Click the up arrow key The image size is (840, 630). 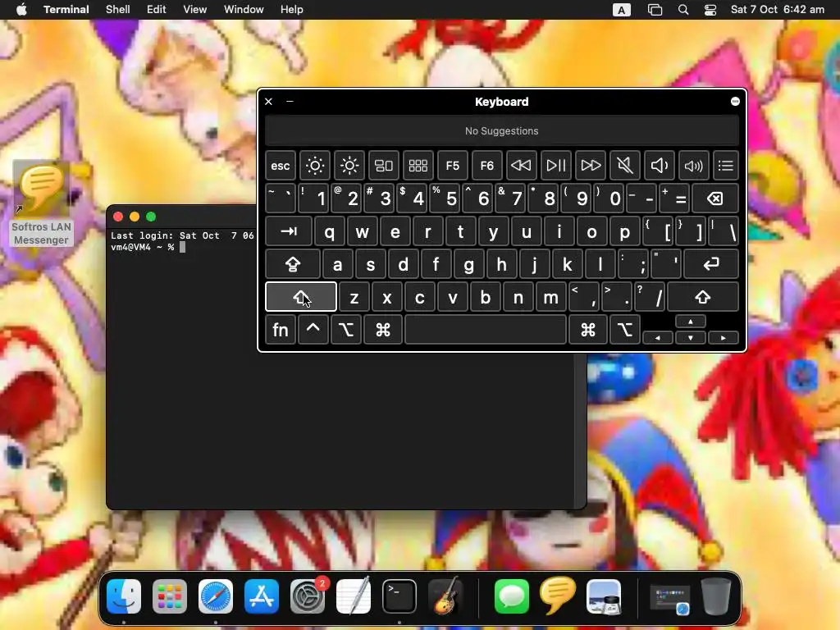pos(691,322)
